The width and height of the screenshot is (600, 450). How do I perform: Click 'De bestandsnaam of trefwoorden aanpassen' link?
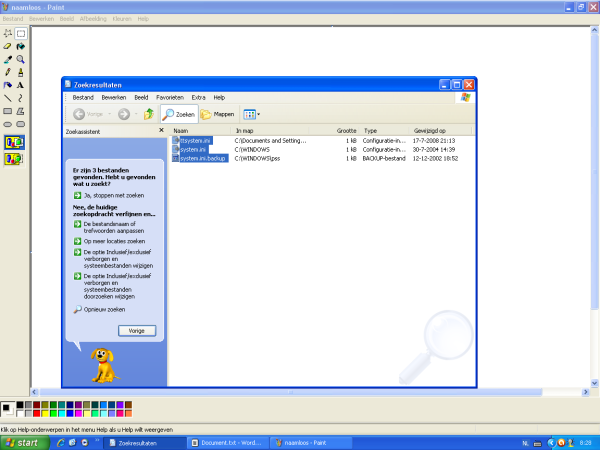coord(114,227)
